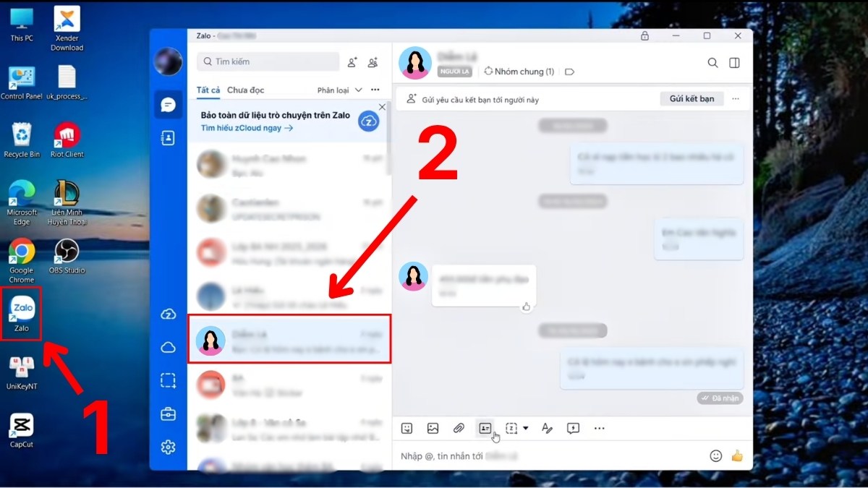Open the Contacts icon in Zalo sidebar
This screenshot has width=868, height=488.
168,138
